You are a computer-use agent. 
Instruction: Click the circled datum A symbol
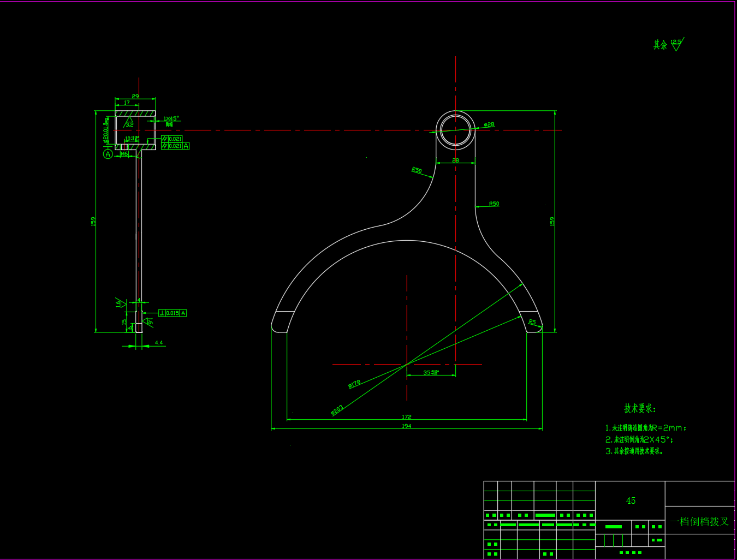tap(108, 154)
